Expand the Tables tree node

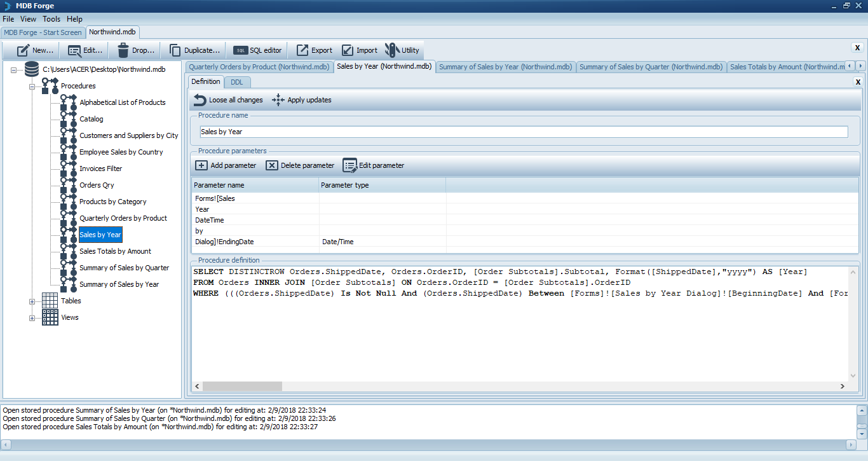coord(32,301)
